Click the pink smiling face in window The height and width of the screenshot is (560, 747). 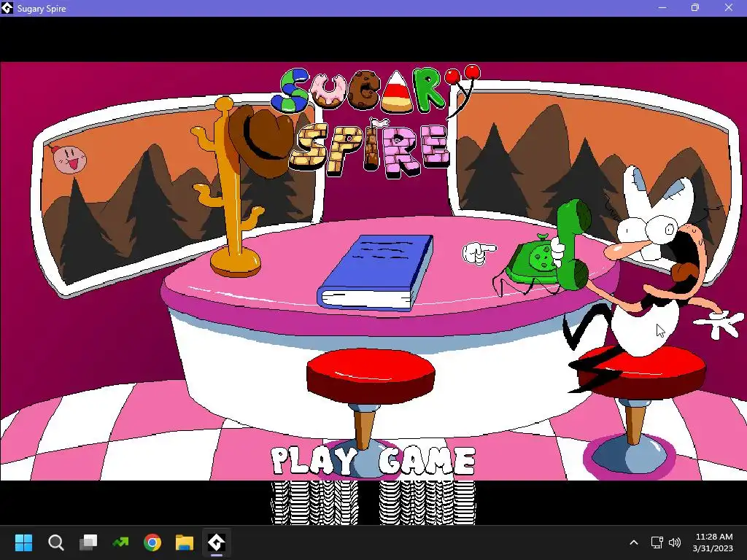tap(69, 158)
